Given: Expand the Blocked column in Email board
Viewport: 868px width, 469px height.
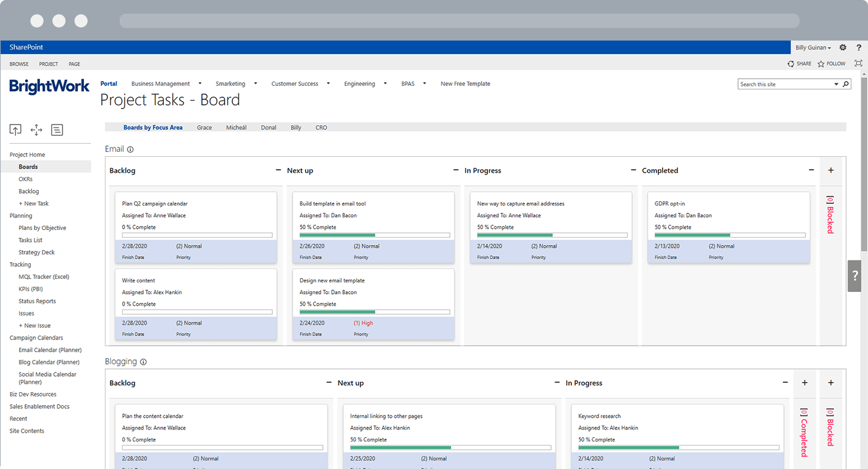Looking at the screenshot, I should click(x=830, y=170).
